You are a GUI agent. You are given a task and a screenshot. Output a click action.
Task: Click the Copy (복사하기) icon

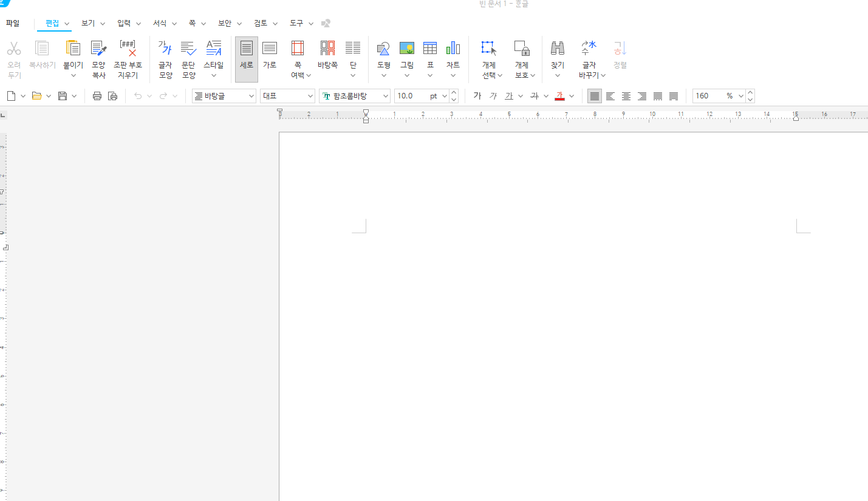click(42, 49)
